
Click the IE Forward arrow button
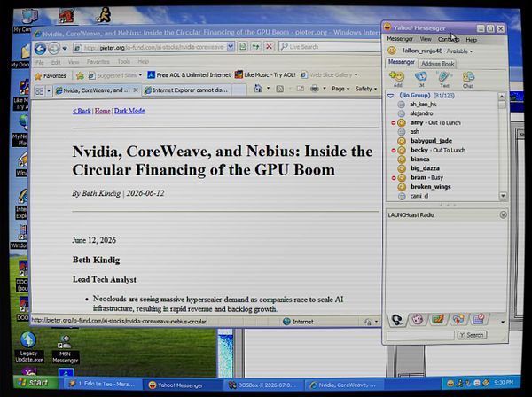[x=53, y=49]
